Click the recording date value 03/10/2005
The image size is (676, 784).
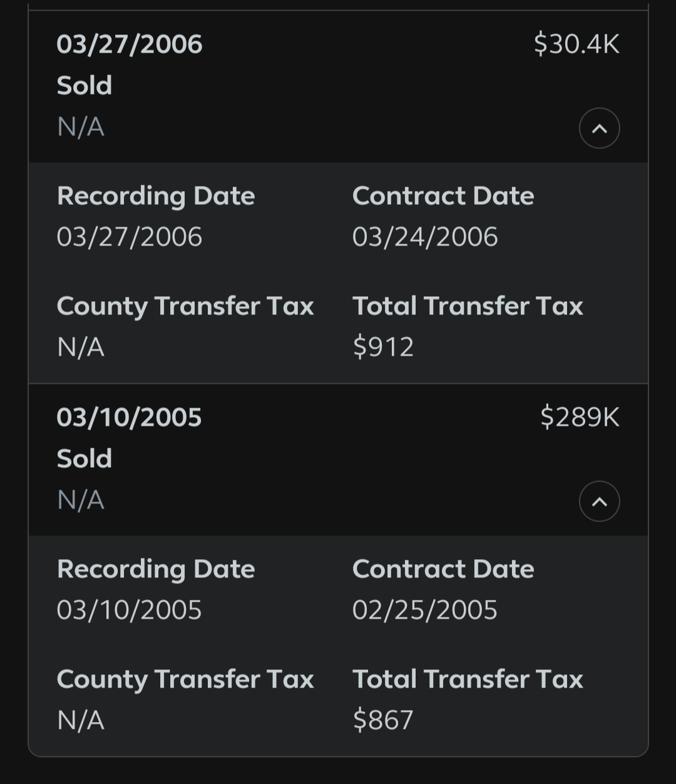click(129, 611)
